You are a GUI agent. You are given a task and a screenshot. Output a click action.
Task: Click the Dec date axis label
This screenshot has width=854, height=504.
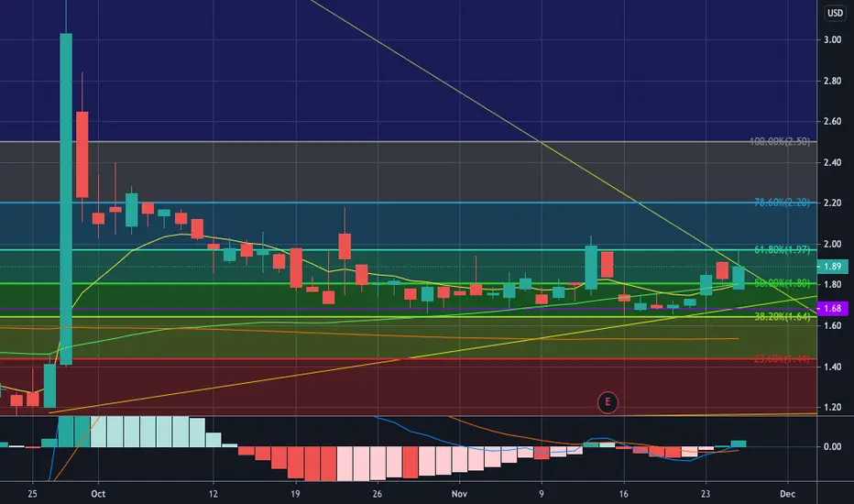click(x=787, y=494)
